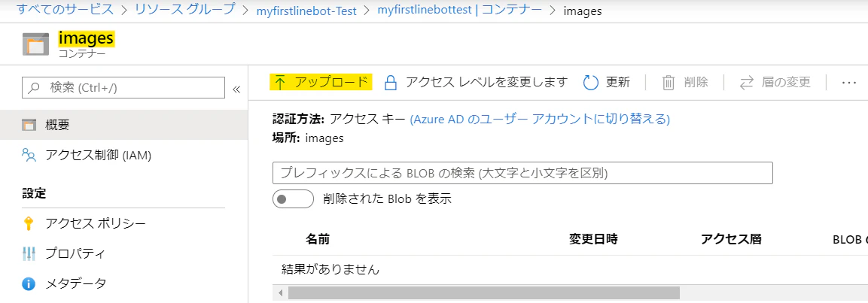Image resolution: width=868 pixels, height=303 pixels.
Task: Open メタデータ menu item
Action: pyautogui.click(x=124, y=284)
